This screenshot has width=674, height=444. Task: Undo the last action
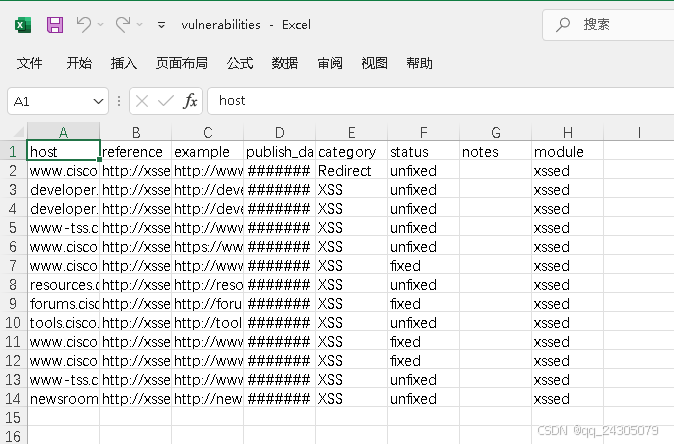[83, 24]
